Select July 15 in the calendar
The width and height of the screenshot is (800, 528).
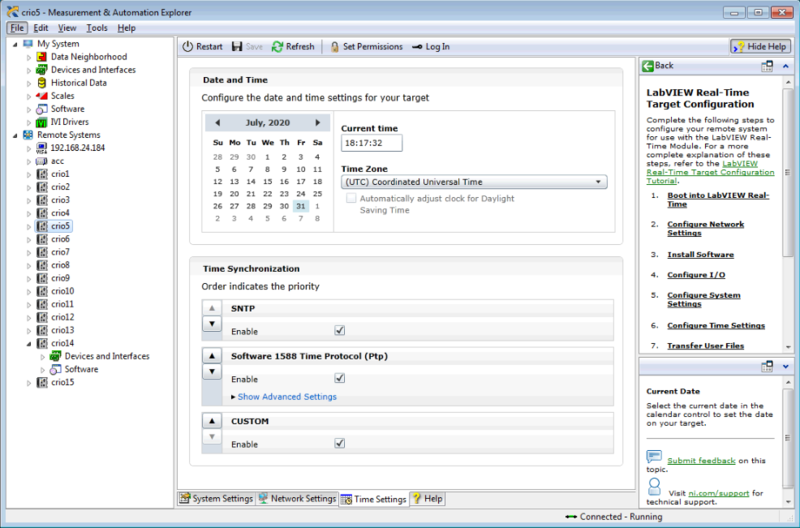click(x=267, y=182)
